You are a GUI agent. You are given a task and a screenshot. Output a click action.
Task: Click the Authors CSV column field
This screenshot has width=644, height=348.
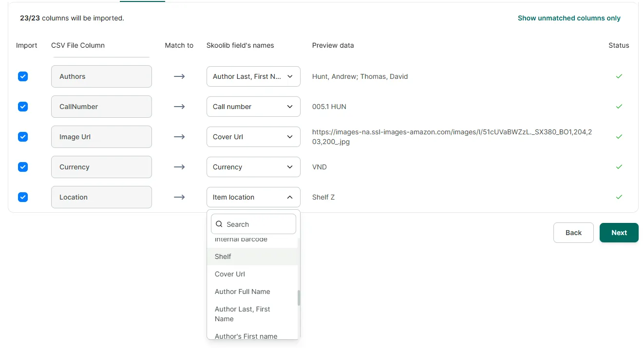click(101, 76)
